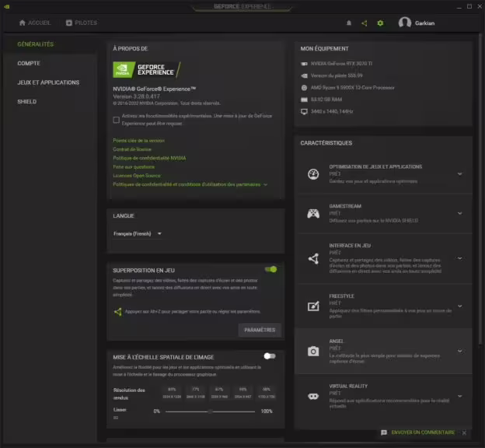485x448 pixels.
Task: Click the Lisser sharpening slider handle
Action: tap(210, 411)
